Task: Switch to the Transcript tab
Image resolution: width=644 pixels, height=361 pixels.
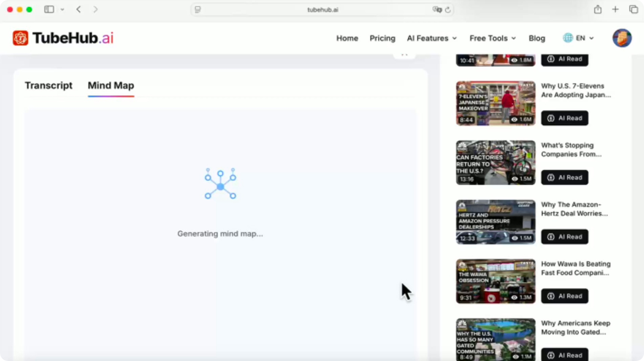Action: 48,86
